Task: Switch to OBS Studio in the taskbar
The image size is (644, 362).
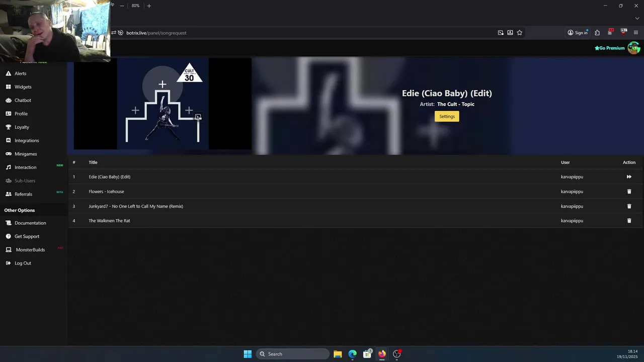Action: [x=397, y=354]
